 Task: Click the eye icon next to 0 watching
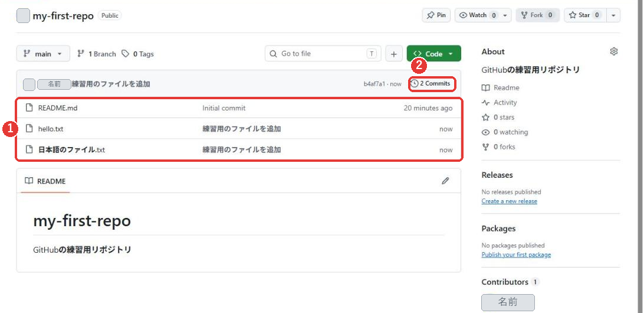pos(486,132)
